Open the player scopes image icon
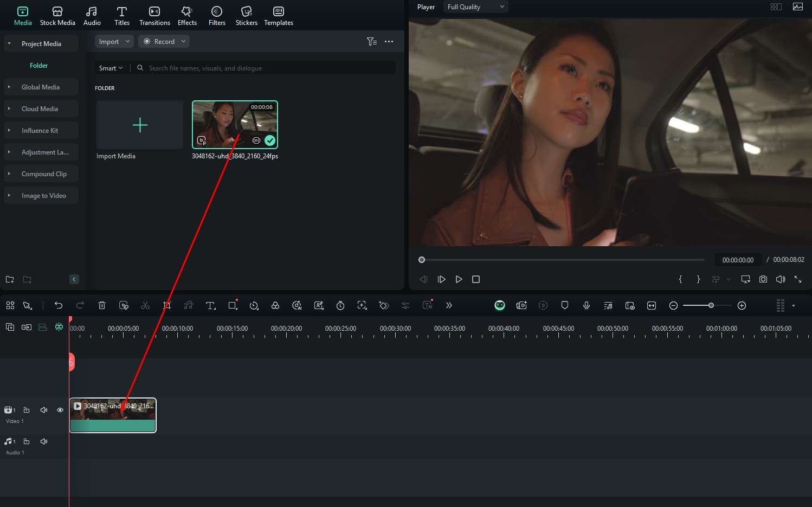The image size is (812, 507). [x=797, y=7]
